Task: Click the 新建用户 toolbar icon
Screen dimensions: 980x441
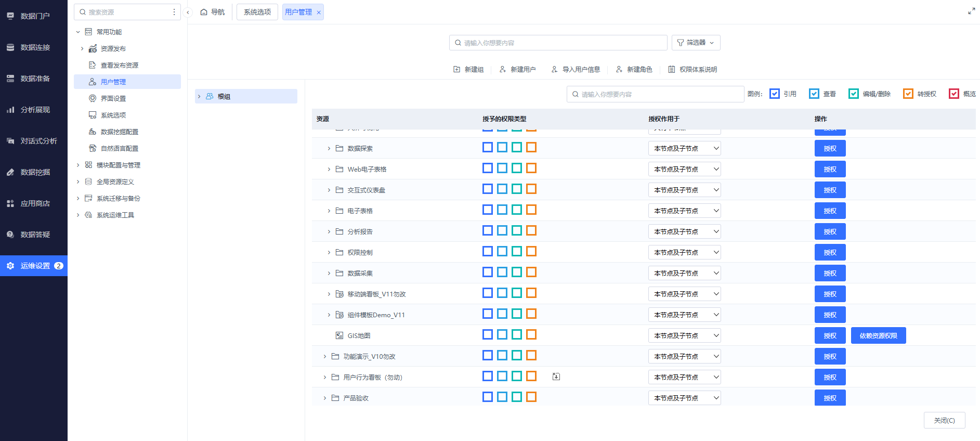Action: click(x=503, y=69)
